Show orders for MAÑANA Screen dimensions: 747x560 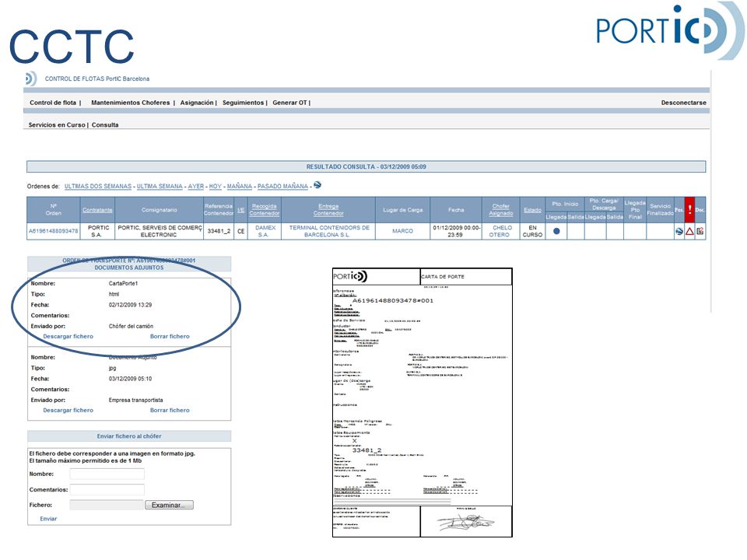pyautogui.click(x=239, y=186)
